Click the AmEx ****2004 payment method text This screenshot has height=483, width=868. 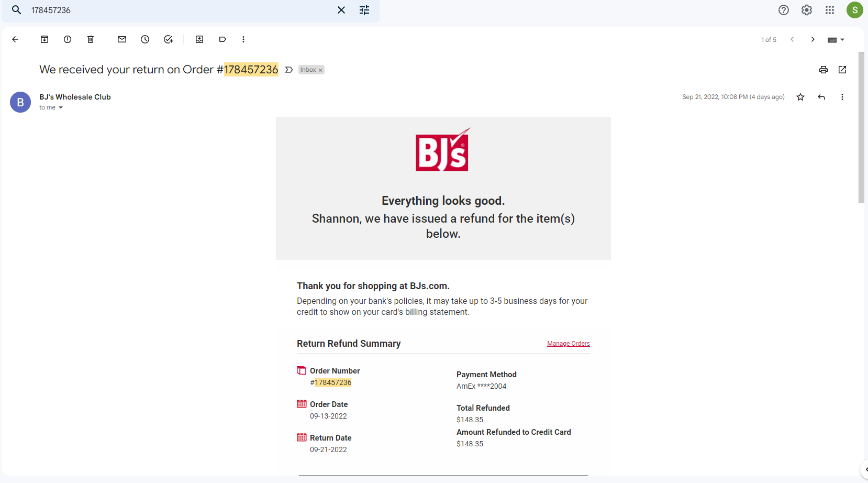pos(482,386)
